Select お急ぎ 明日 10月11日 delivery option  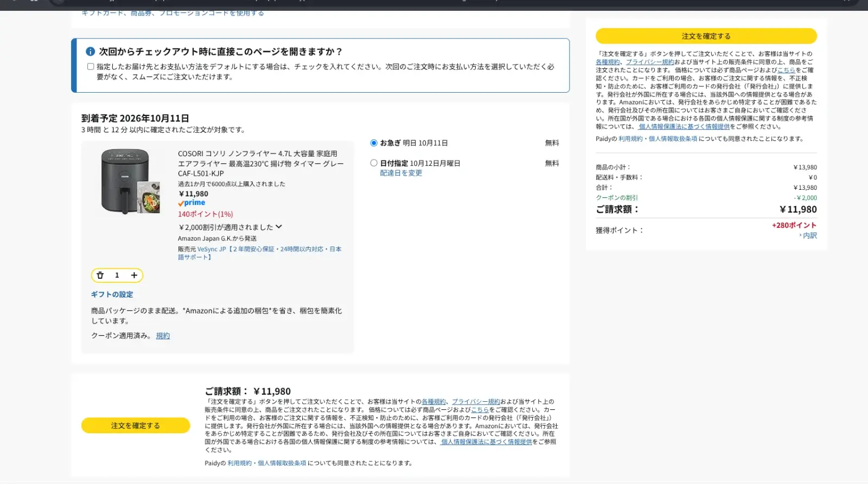pos(374,143)
